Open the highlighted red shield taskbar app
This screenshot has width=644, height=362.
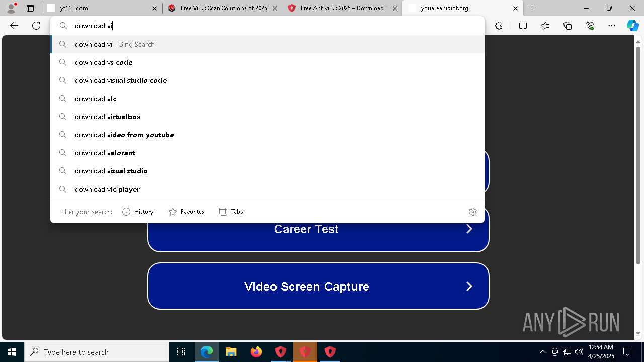coord(305,352)
